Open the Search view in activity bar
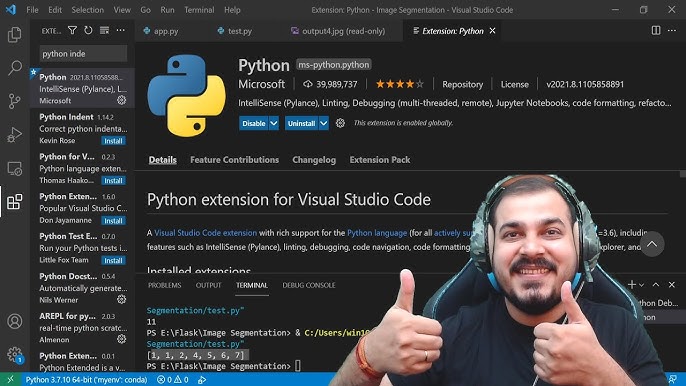Viewport: 686px width, 386px height. (x=14, y=68)
